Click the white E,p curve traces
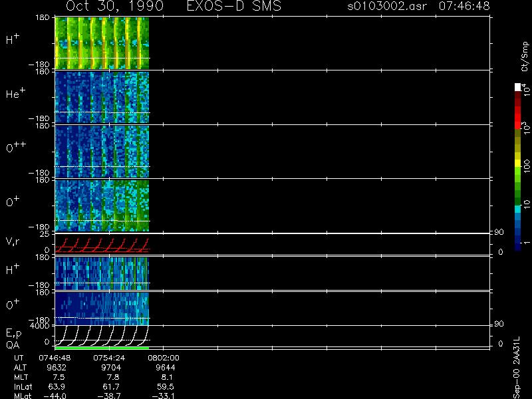The width and height of the screenshot is (532, 399). pos(102,336)
